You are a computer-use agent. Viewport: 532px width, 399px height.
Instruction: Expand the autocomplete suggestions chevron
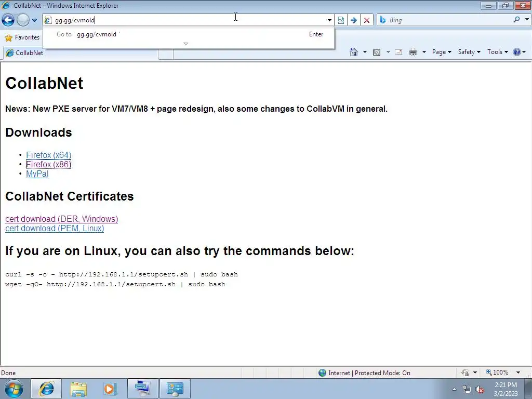pos(185,44)
